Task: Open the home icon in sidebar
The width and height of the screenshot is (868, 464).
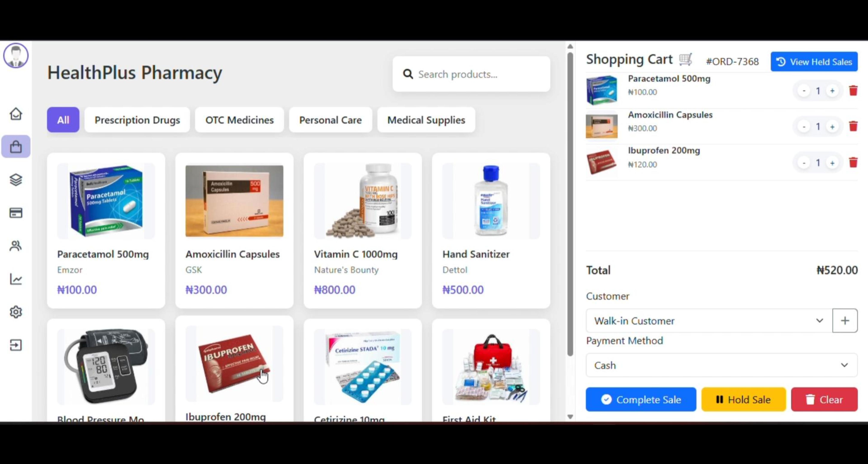Action: point(16,114)
